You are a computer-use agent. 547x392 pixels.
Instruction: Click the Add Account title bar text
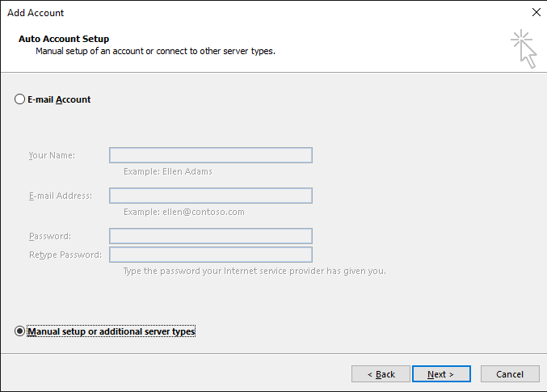pos(36,13)
